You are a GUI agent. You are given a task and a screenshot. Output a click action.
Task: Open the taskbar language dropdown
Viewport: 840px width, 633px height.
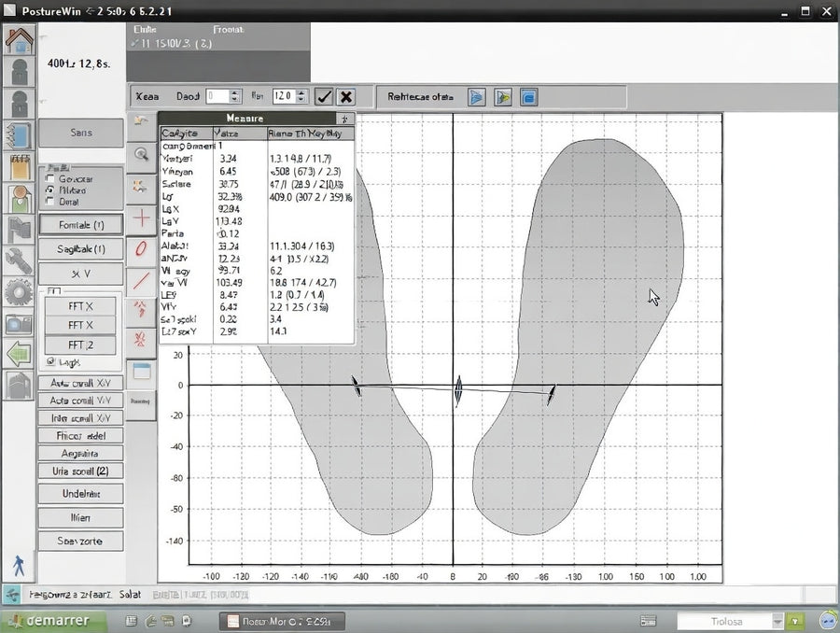click(777, 621)
